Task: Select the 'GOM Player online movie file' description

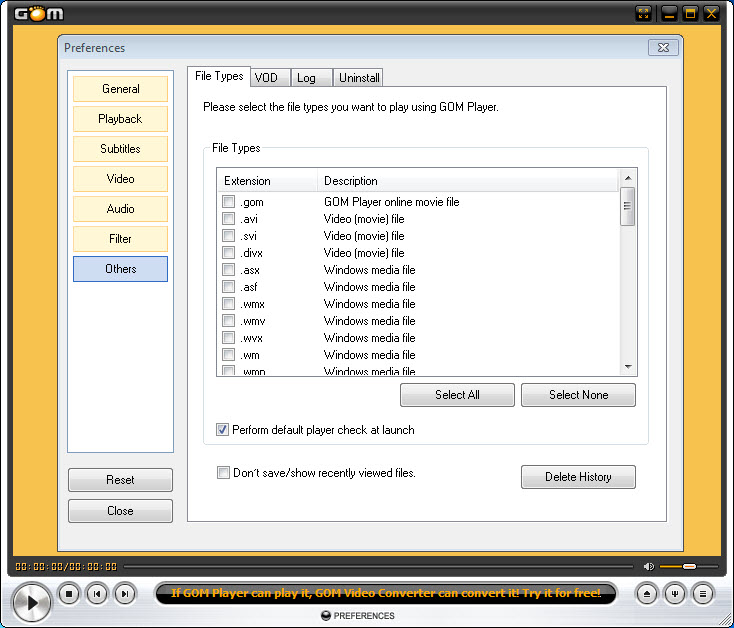Action: [x=391, y=202]
